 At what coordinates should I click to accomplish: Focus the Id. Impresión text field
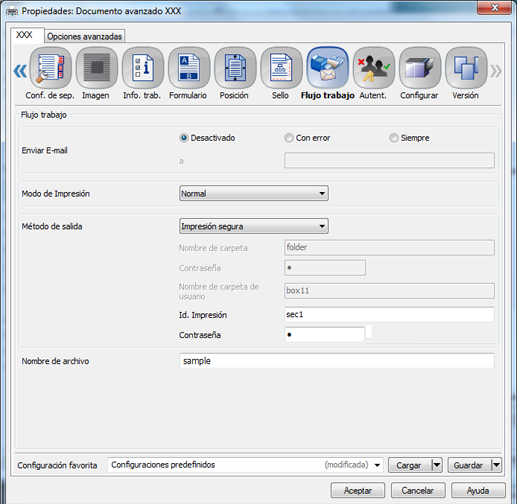pyautogui.click(x=389, y=315)
